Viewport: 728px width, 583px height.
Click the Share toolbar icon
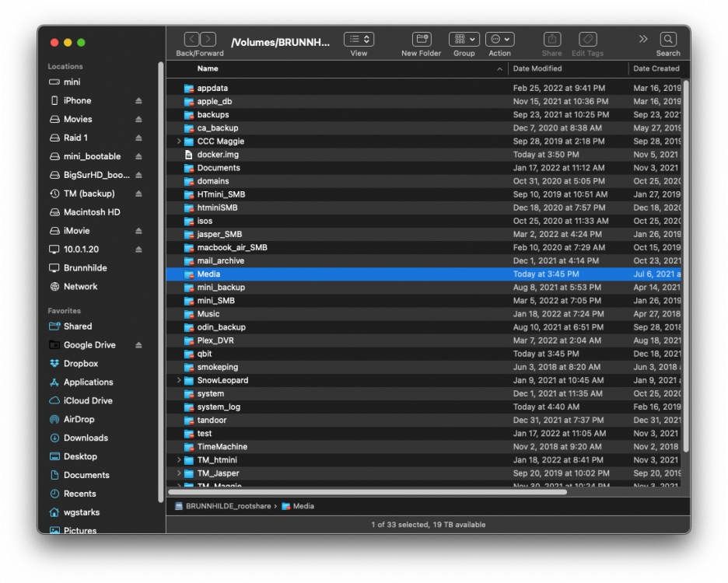tap(552, 40)
